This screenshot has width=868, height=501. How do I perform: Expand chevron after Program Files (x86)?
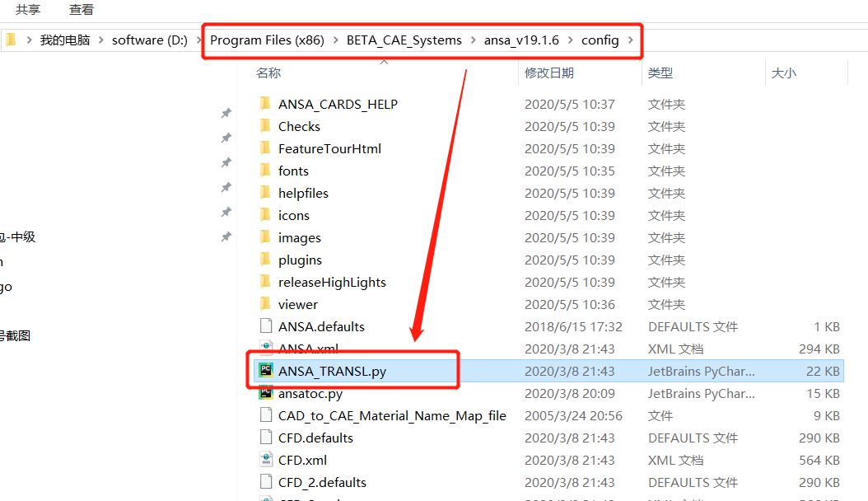pyautogui.click(x=335, y=40)
